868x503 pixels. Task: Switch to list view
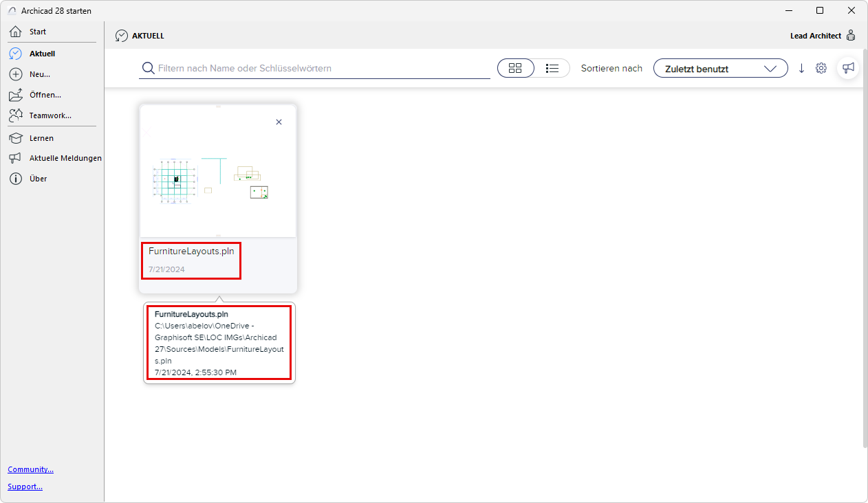click(552, 68)
